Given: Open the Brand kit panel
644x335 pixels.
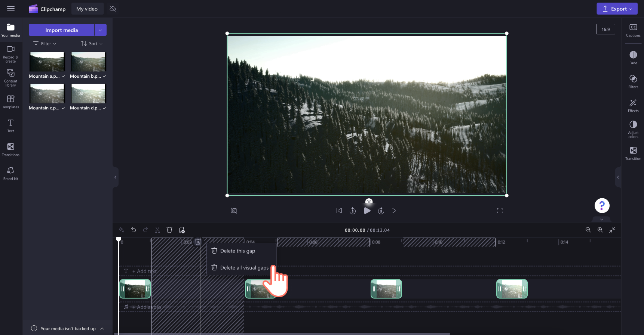Looking at the screenshot, I should click(x=10, y=173).
